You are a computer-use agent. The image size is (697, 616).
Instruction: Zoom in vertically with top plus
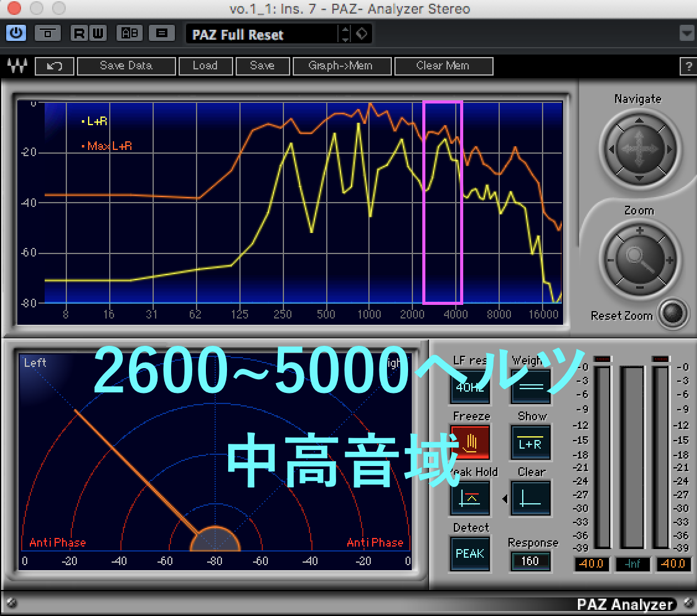[x=639, y=231]
